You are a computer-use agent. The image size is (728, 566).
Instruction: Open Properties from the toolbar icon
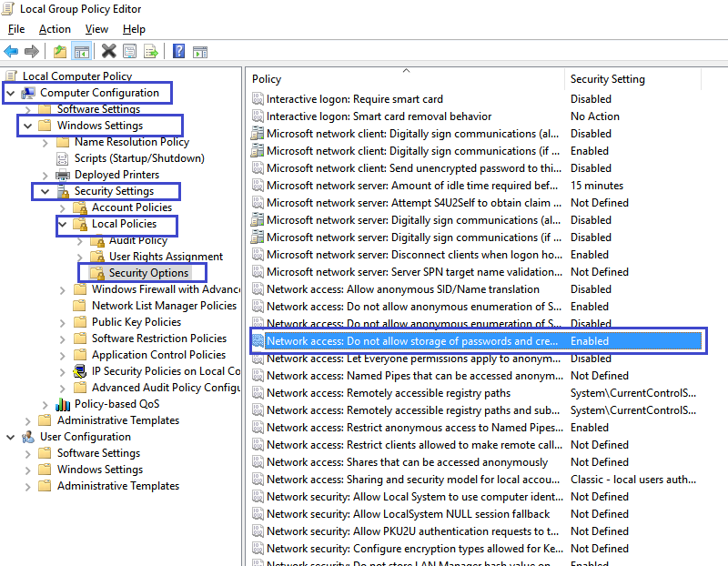129,51
